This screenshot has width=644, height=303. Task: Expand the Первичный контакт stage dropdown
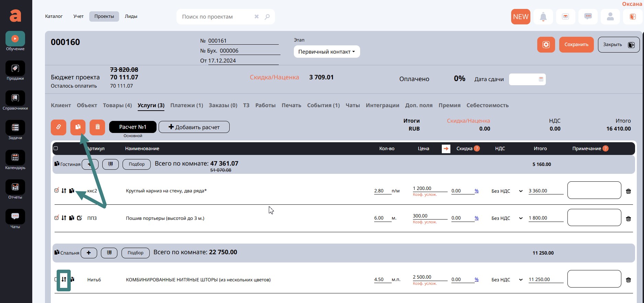pos(326,52)
